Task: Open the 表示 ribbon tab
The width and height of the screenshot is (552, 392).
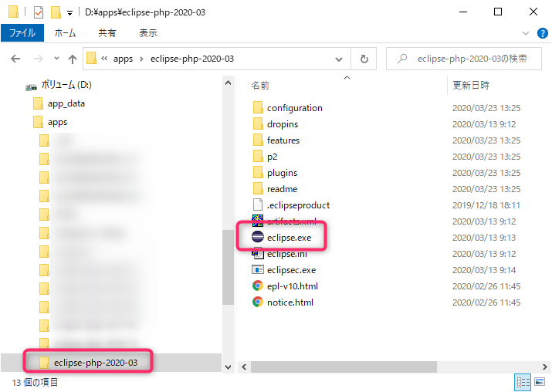Action: [x=148, y=33]
